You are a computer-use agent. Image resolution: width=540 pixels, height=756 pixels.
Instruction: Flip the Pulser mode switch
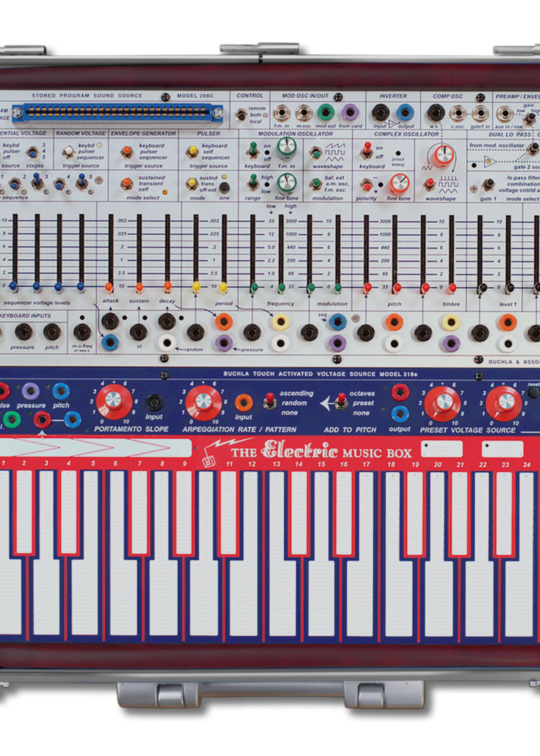point(192,183)
